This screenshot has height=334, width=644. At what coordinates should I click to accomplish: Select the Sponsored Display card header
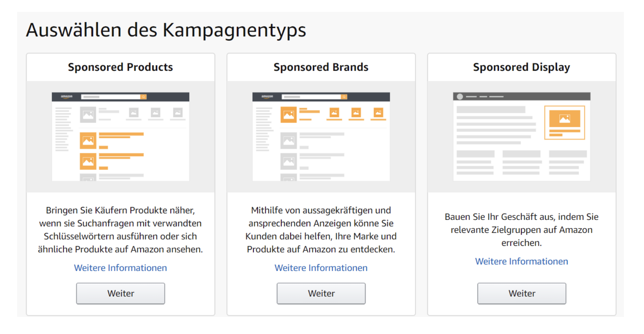[521, 67]
